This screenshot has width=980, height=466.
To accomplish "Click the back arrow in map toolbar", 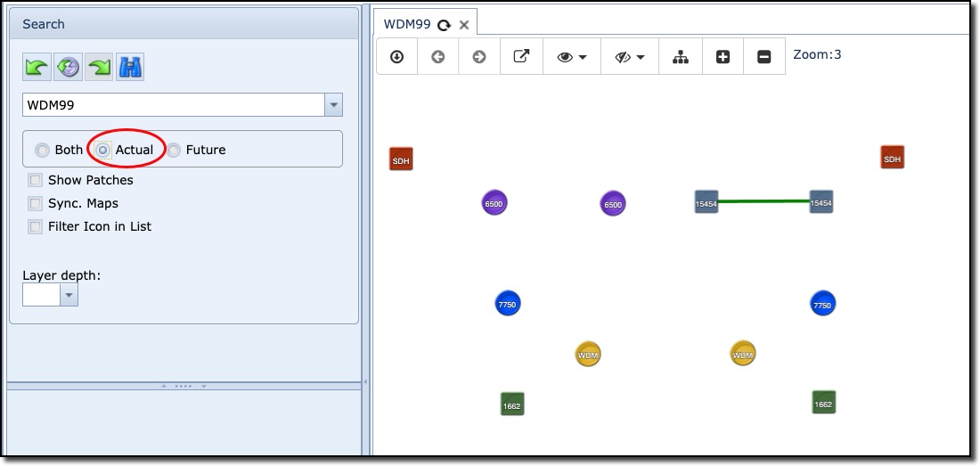I will tap(438, 57).
